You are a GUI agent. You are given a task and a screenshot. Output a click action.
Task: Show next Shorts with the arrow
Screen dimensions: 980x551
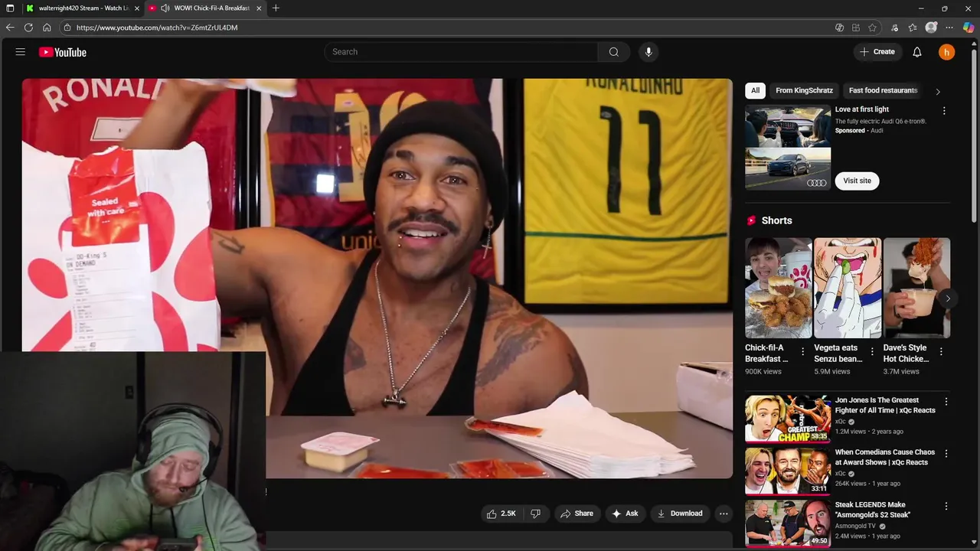coord(948,298)
